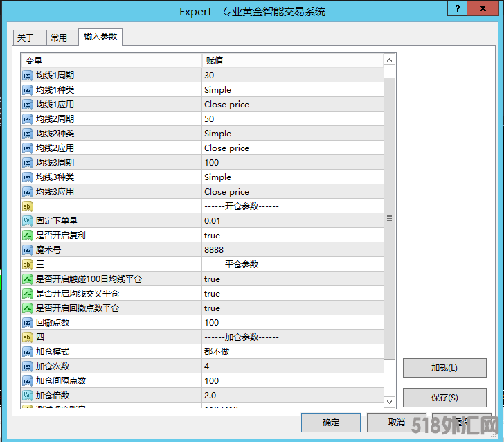Click the ab icon beside 二

(28, 206)
